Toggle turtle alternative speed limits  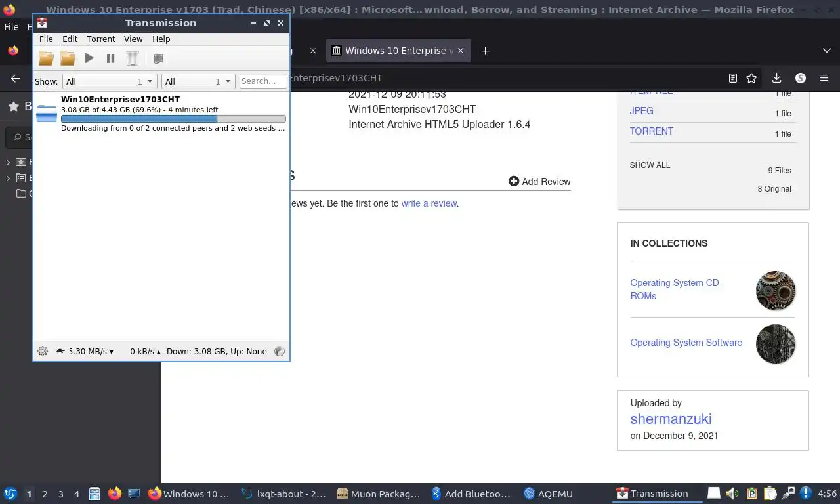(60, 351)
